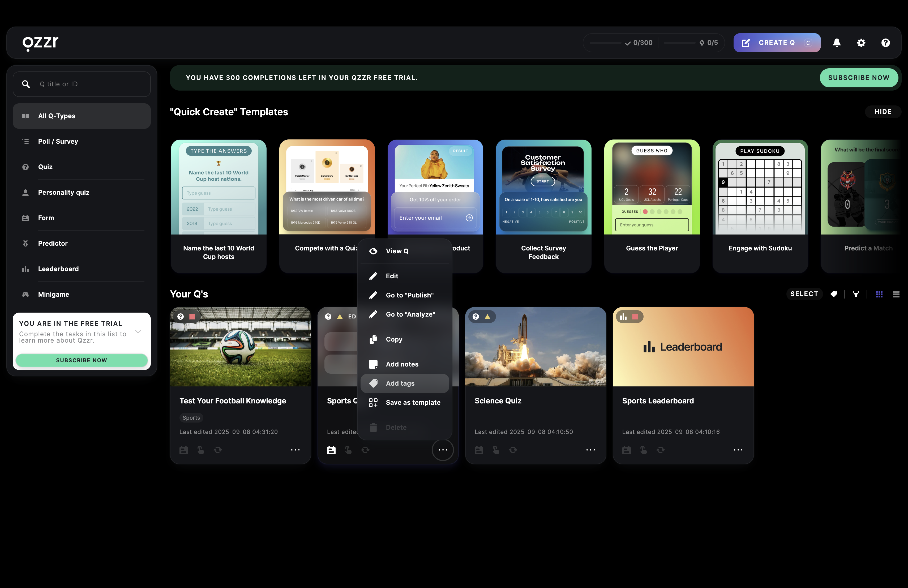Click tap-hand icon on Sports Leaderboard card
Screen dimensions: 908x588
coord(643,450)
